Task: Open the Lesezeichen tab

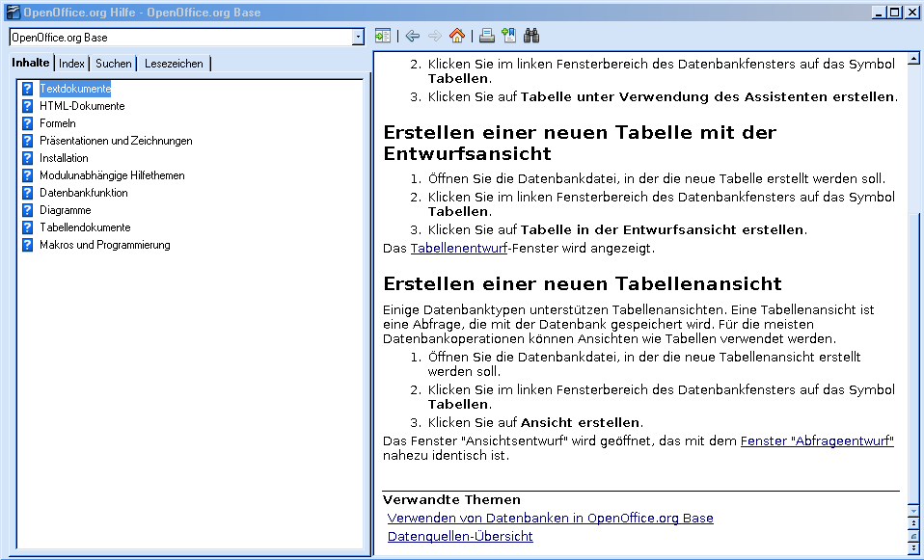Action: tap(174, 64)
